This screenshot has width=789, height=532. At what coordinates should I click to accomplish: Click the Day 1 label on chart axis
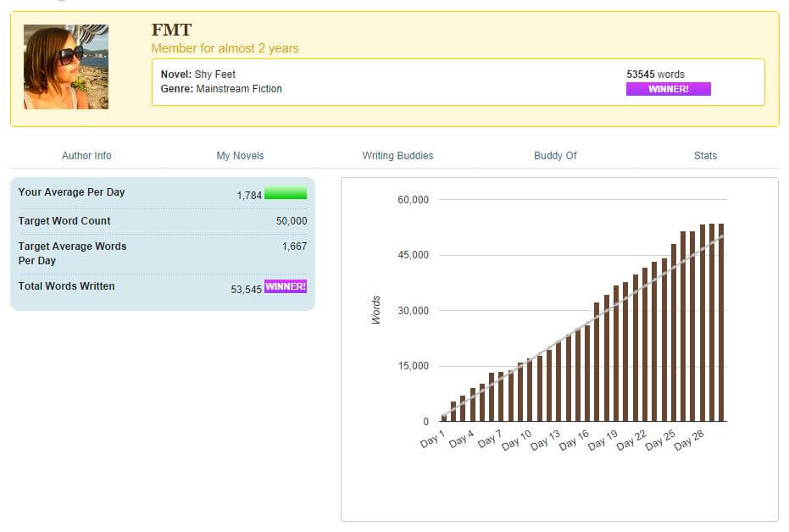click(432, 441)
